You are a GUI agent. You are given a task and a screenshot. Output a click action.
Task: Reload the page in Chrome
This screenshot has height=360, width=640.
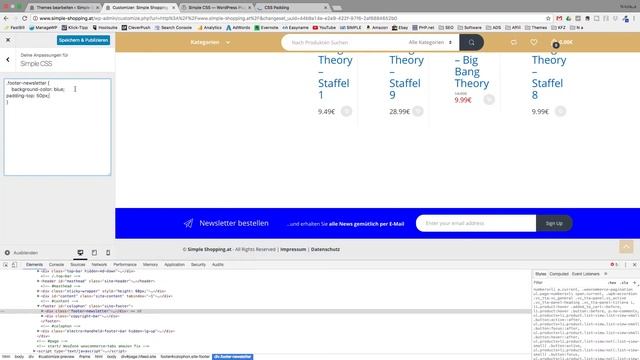click(x=24, y=18)
